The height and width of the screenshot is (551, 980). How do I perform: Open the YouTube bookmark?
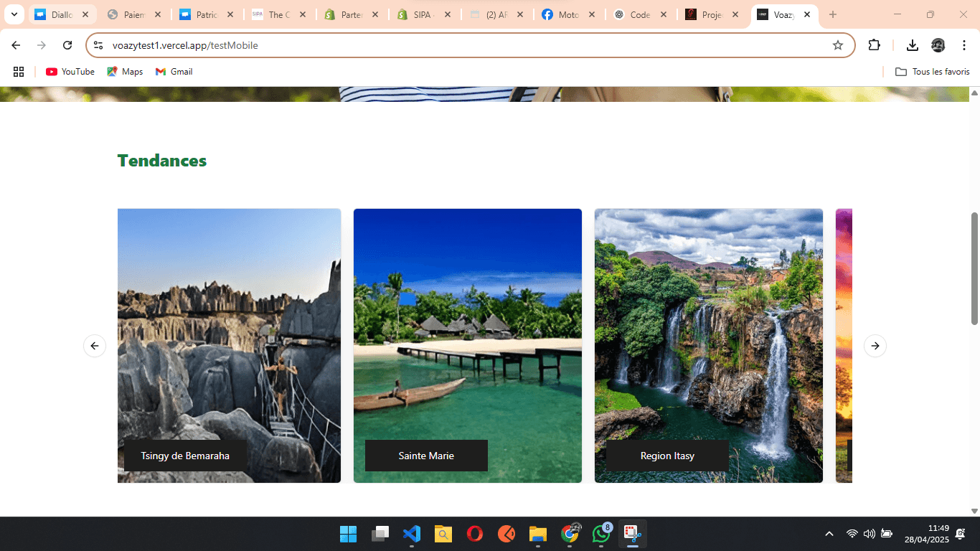click(70, 72)
